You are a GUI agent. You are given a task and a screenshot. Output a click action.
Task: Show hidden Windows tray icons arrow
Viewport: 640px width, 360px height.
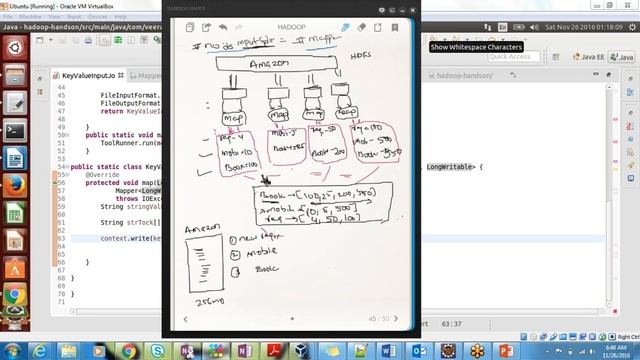(x=547, y=351)
